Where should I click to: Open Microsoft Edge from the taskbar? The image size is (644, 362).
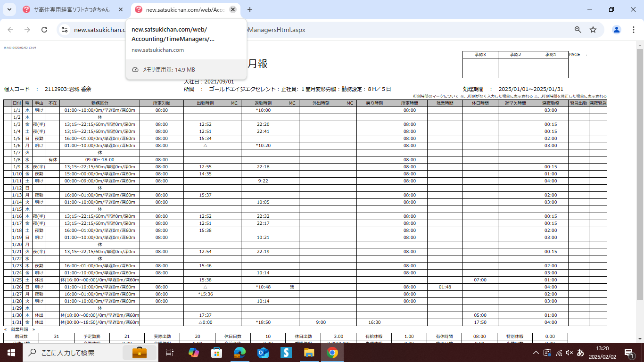(x=240, y=353)
